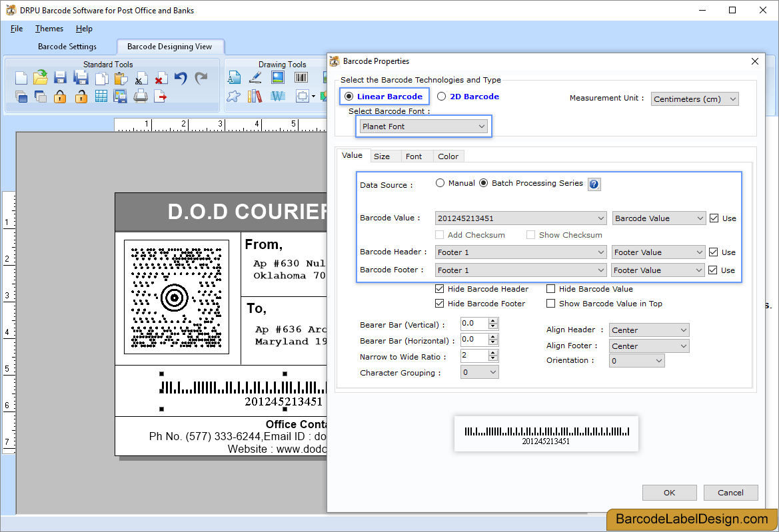Screen dimensions: 779x532
Task: Open Align Header dropdown
Action: click(x=649, y=330)
